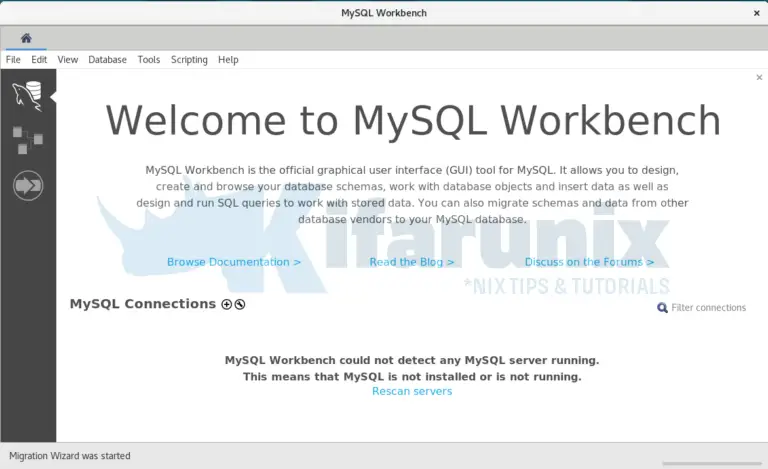Open the Help menu

(228, 60)
